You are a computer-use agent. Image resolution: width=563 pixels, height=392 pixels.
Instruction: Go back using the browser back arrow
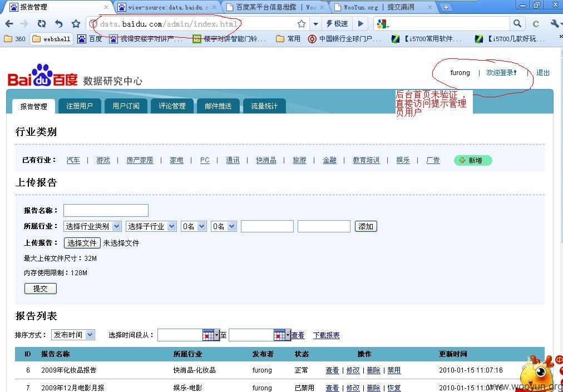click(9, 24)
